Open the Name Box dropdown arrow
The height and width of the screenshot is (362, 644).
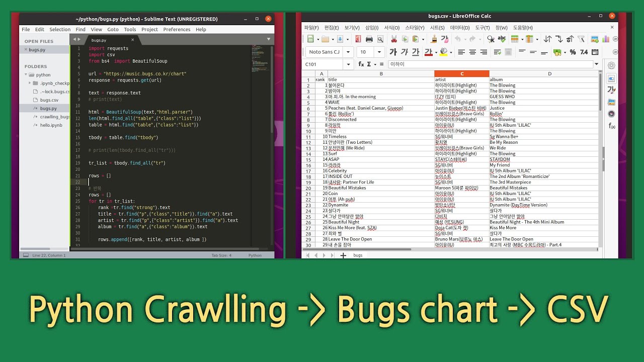[x=349, y=64]
